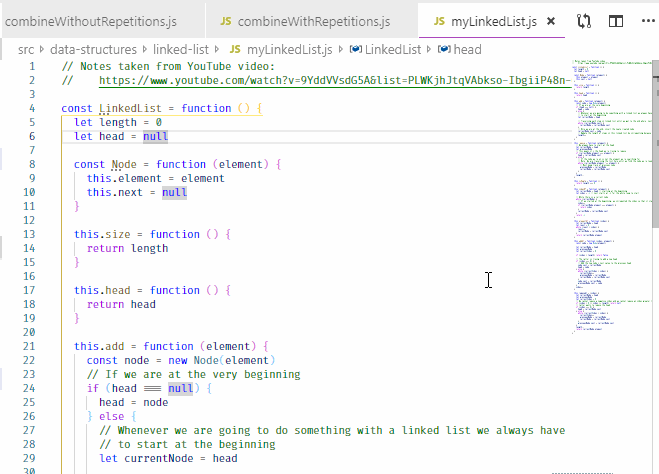Click the minimap code overview

pyautogui.click(x=612, y=197)
